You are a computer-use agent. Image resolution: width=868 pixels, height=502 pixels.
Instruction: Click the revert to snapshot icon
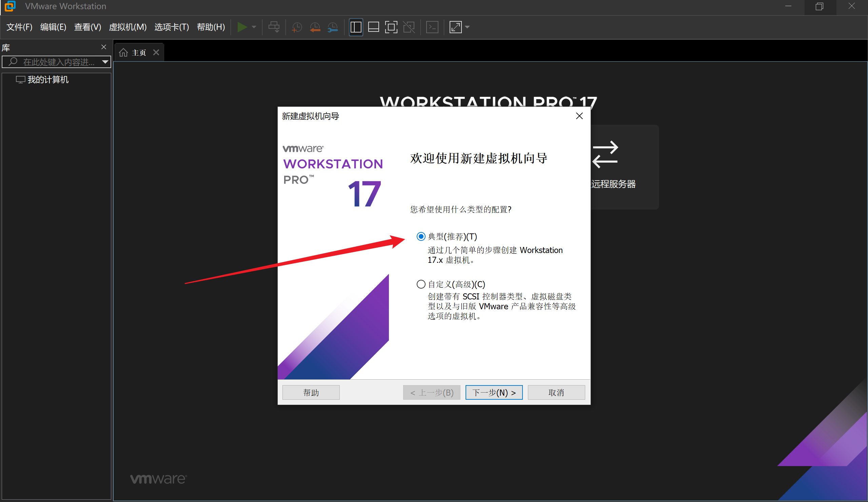coord(315,27)
